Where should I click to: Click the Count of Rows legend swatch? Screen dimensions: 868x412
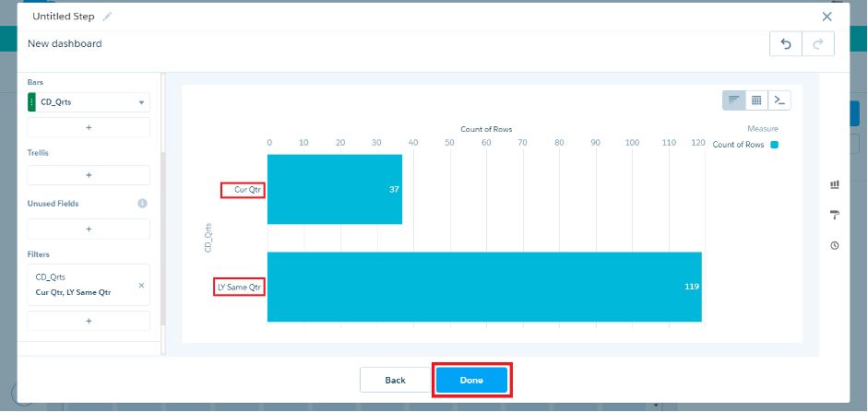tap(775, 145)
